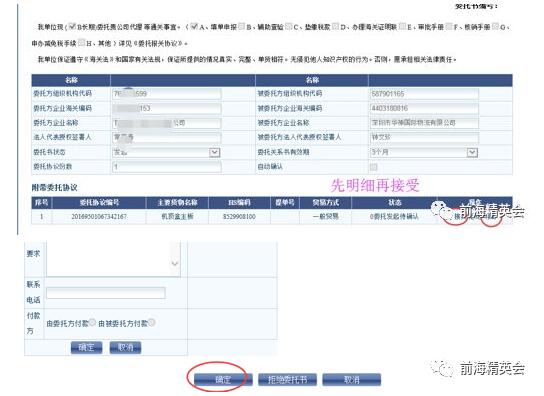Tick checkbox B 辅助查验
544x396 pixels.
(242, 26)
